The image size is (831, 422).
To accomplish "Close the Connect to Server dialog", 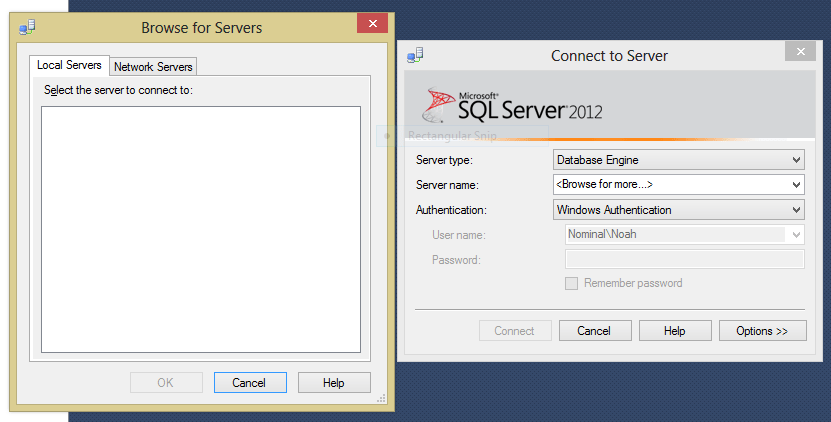I will click(x=800, y=51).
